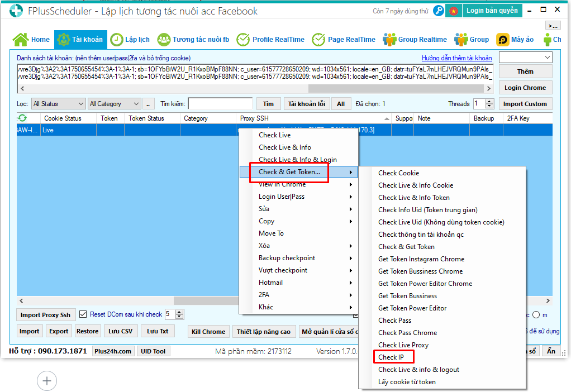Select Vượt checkpoint menu item
Viewport: 571px width, 392px height.
tap(298, 270)
